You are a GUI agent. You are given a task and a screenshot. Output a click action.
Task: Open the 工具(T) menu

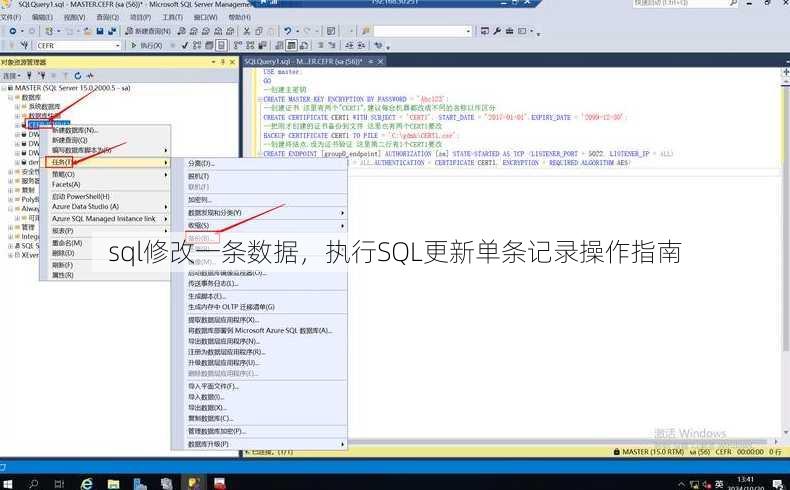click(x=172, y=17)
